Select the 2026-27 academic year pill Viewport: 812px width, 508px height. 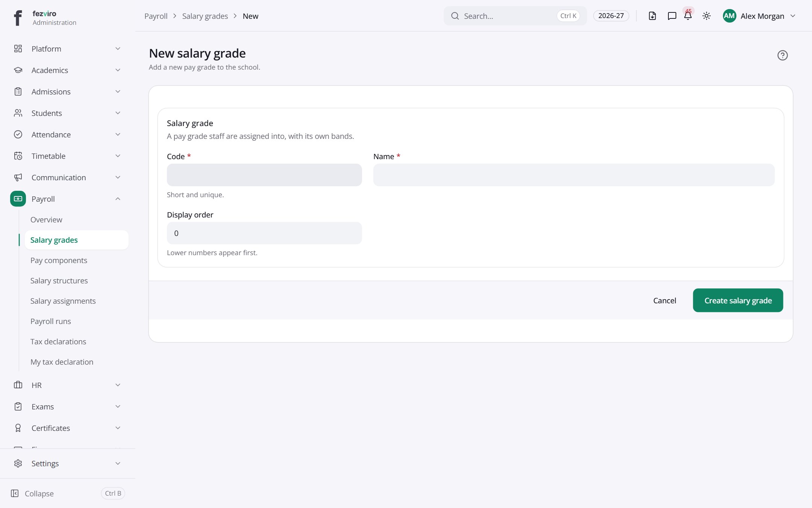pos(611,16)
